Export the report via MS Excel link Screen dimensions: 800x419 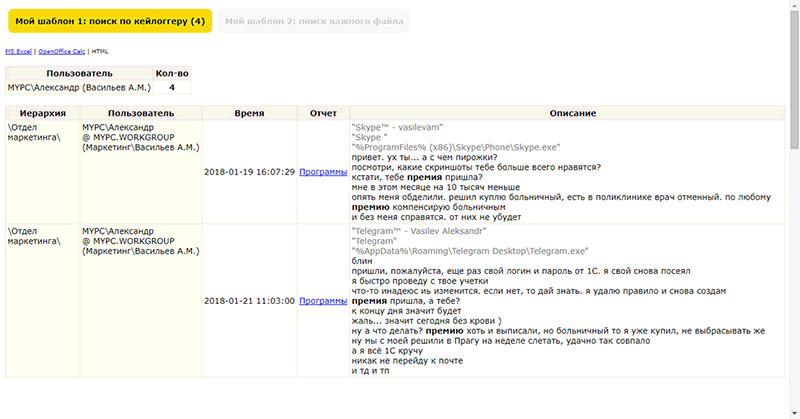[x=18, y=50]
